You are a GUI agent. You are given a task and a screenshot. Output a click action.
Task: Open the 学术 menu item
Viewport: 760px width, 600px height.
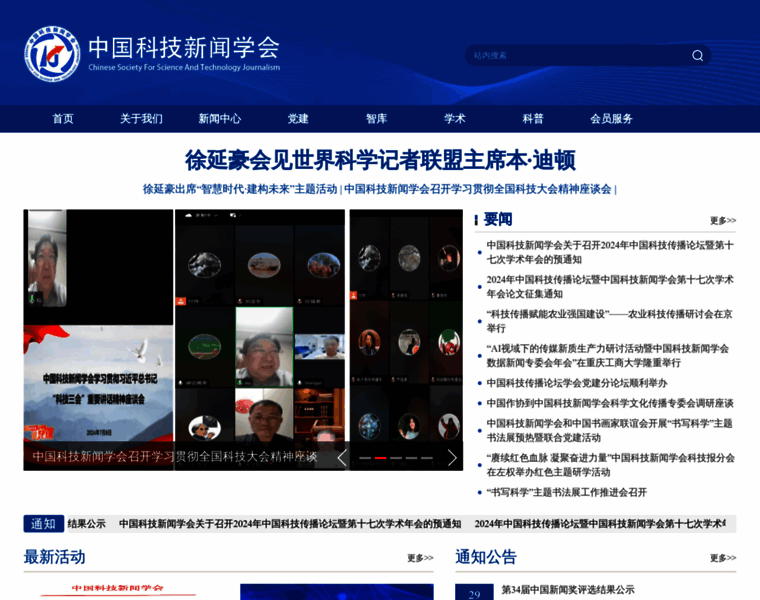(455, 119)
